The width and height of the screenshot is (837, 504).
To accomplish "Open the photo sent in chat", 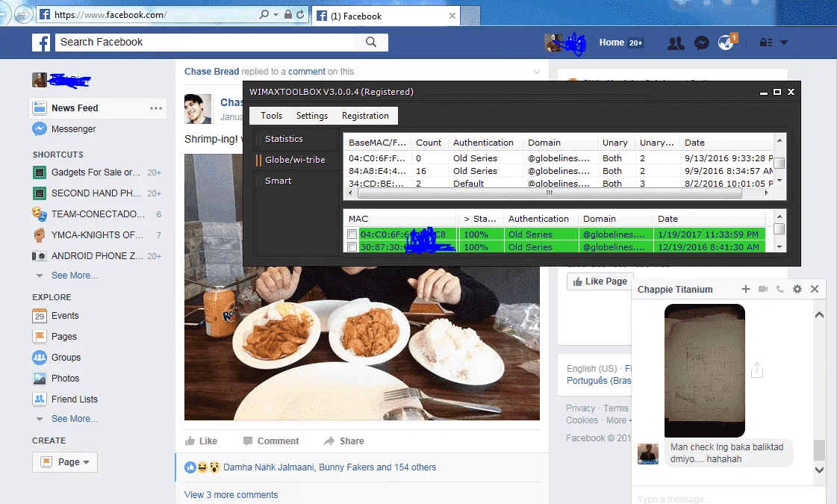I will pos(705,370).
